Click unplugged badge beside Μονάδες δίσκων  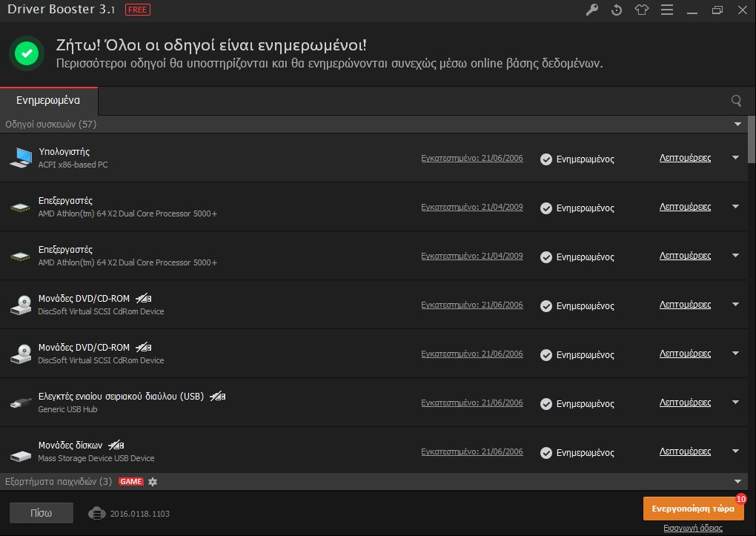(x=116, y=446)
